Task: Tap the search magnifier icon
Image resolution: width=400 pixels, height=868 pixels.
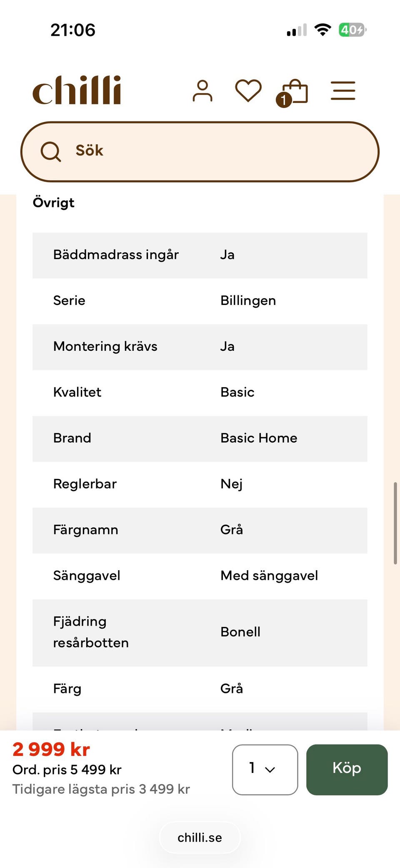Action: coord(50,151)
